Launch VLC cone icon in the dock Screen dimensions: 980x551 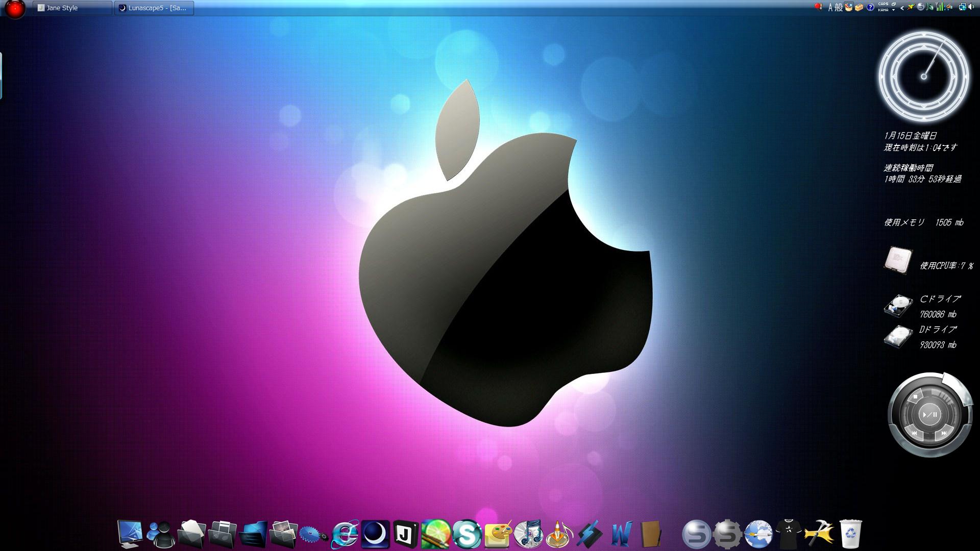click(559, 534)
